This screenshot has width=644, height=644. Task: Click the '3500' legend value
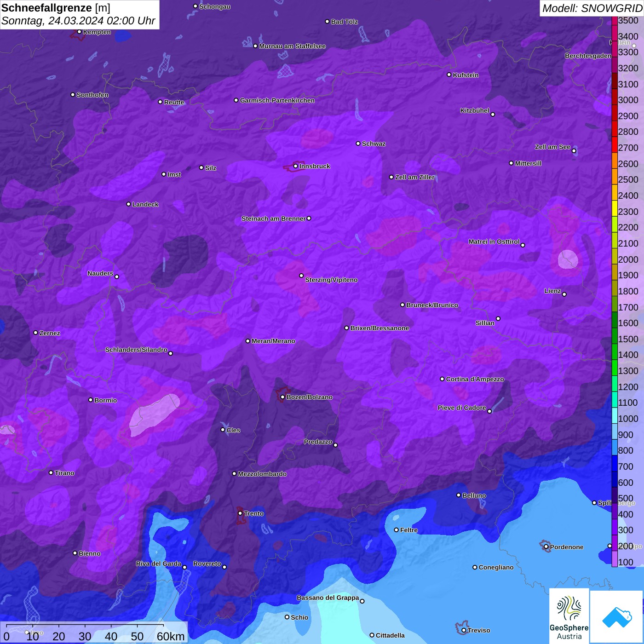coord(628,20)
